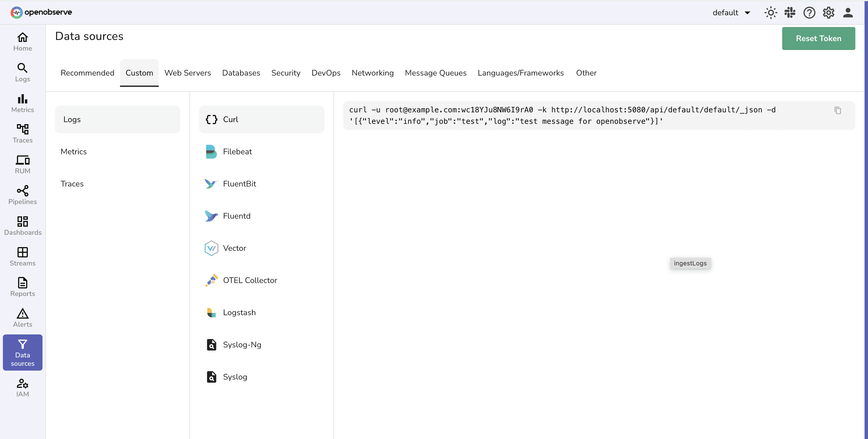Open the Slack community icon in top bar
The height and width of the screenshot is (439, 868).
pos(790,12)
